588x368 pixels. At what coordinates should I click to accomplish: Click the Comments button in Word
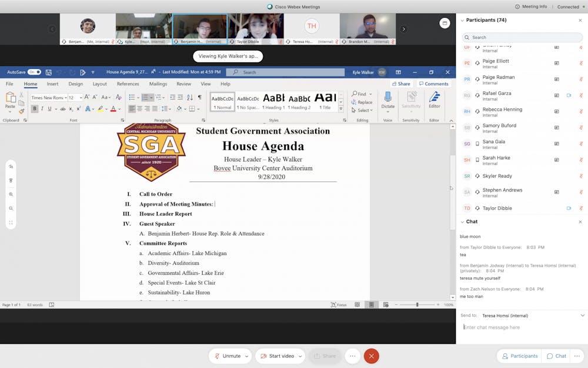coord(433,84)
